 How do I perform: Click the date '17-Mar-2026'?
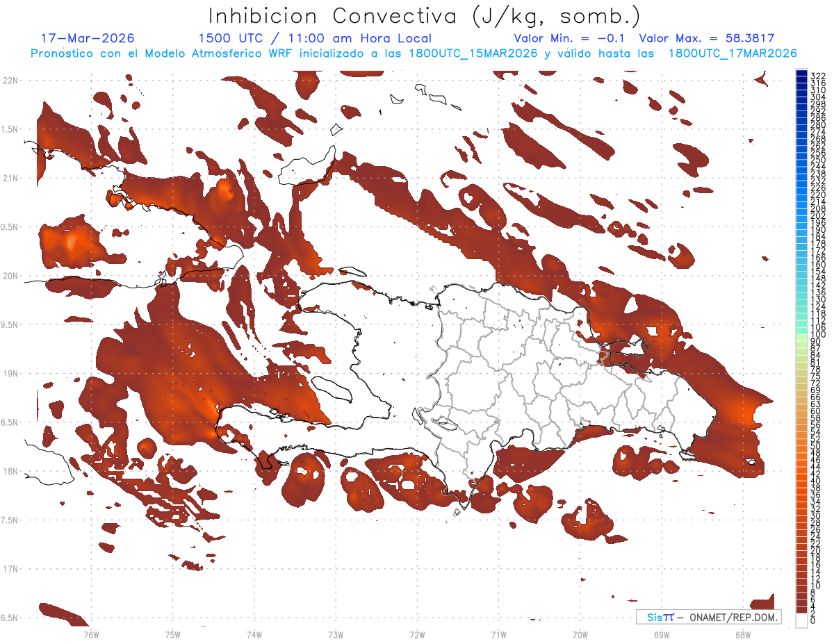click(88, 38)
